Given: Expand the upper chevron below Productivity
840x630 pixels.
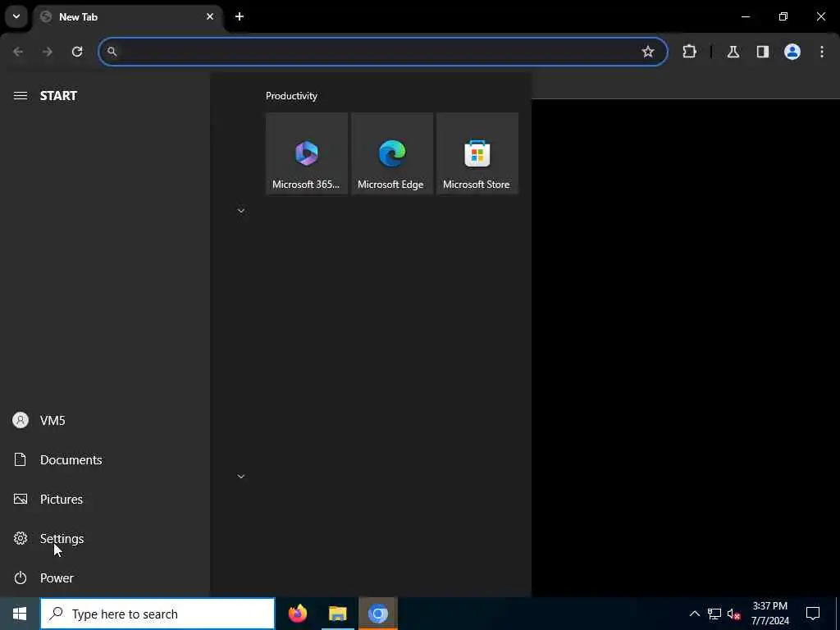Looking at the screenshot, I should [241, 211].
